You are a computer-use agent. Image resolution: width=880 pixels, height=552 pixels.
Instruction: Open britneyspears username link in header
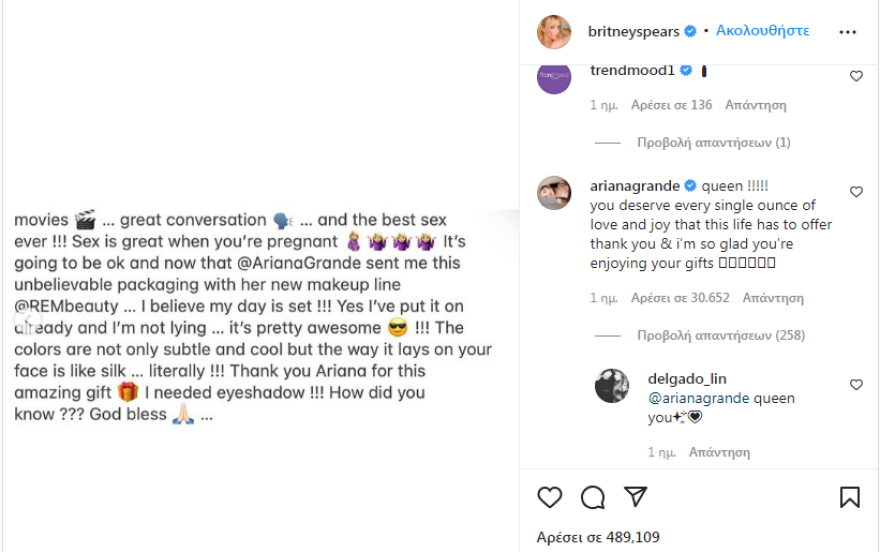[x=634, y=31]
